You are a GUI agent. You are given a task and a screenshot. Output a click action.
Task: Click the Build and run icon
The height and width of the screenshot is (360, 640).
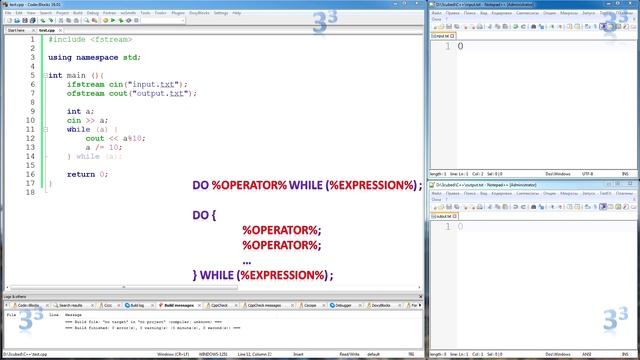[121, 20]
